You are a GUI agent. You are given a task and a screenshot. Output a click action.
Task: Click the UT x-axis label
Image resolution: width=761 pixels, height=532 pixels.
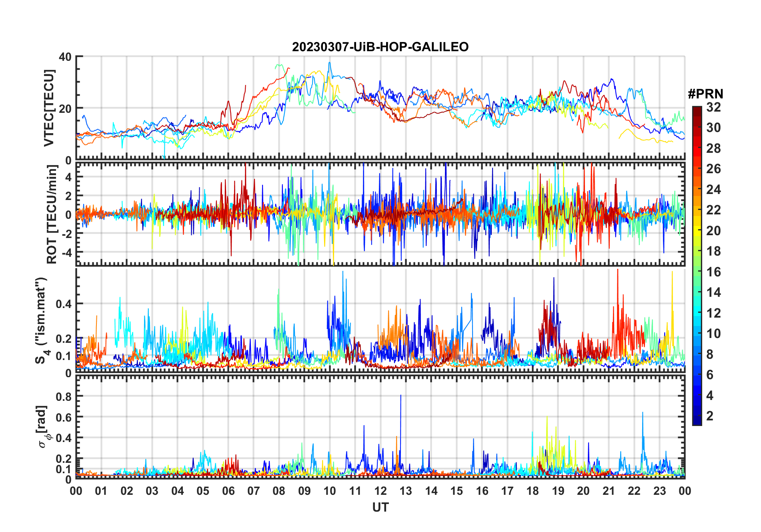click(380, 507)
